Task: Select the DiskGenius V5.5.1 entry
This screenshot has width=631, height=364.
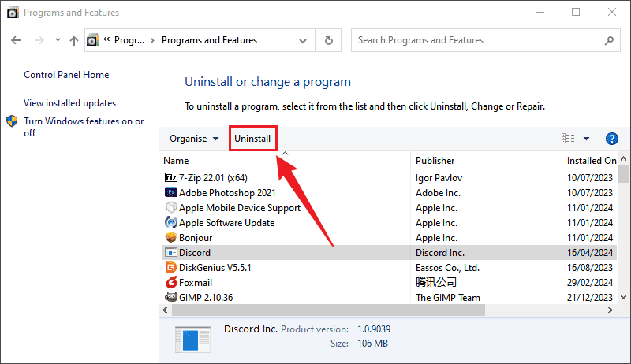Action: coord(215,268)
